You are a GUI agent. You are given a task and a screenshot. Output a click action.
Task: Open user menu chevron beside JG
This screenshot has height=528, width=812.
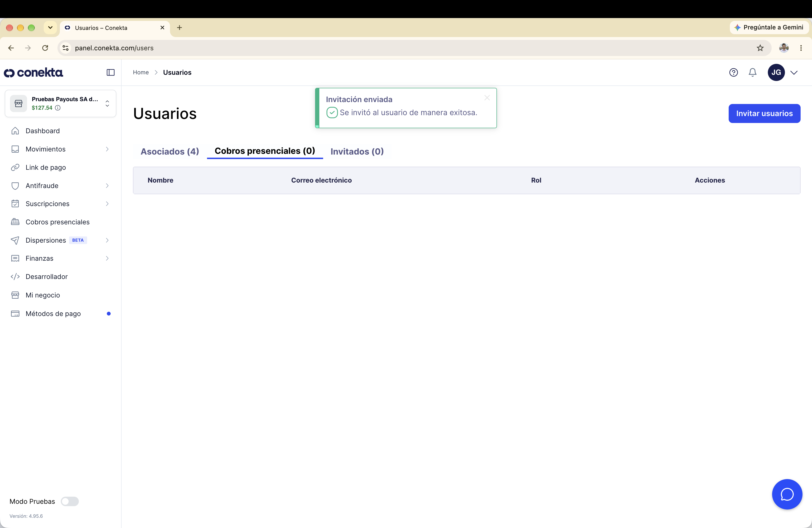(794, 72)
